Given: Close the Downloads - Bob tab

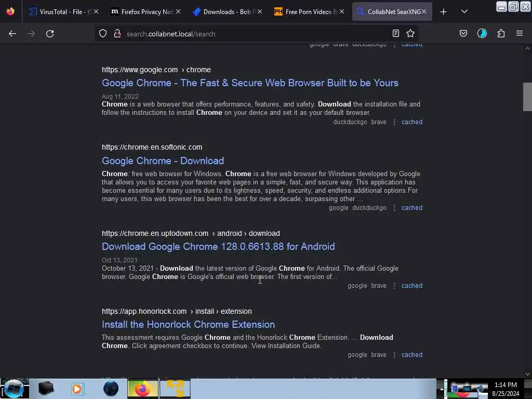Looking at the screenshot, I should [x=260, y=11].
